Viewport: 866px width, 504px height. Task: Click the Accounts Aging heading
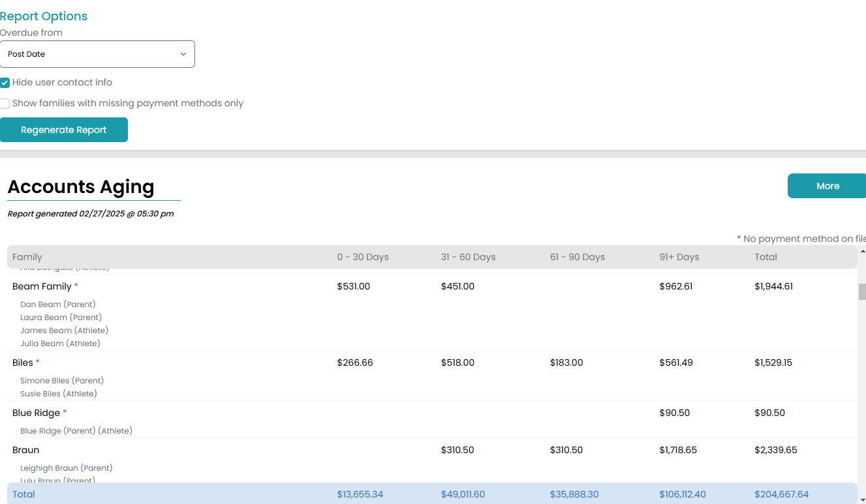[81, 187]
